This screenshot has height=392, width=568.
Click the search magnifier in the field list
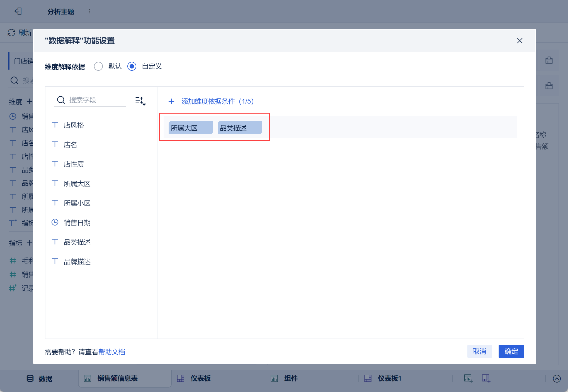61,100
